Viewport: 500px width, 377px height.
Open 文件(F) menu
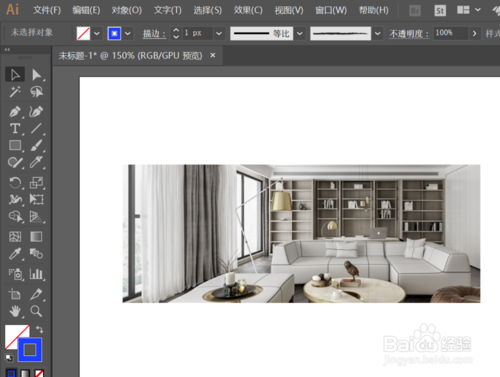click(47, 10)
